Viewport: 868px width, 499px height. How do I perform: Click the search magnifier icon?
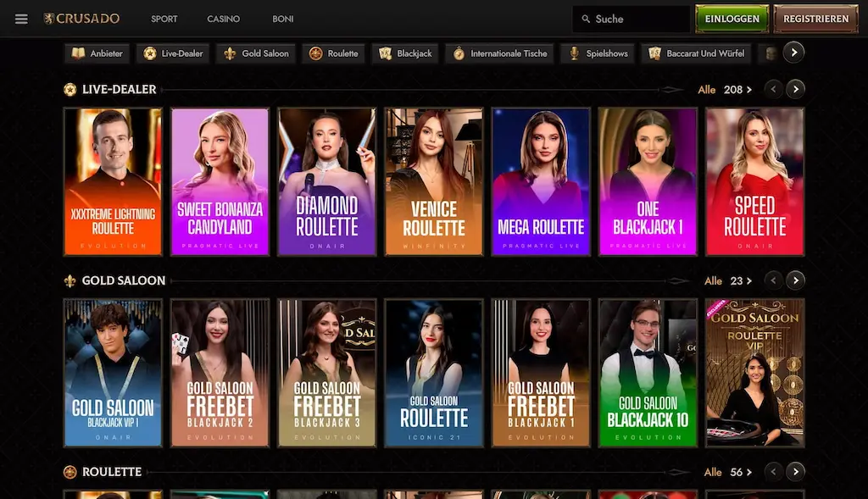[586, 19]
